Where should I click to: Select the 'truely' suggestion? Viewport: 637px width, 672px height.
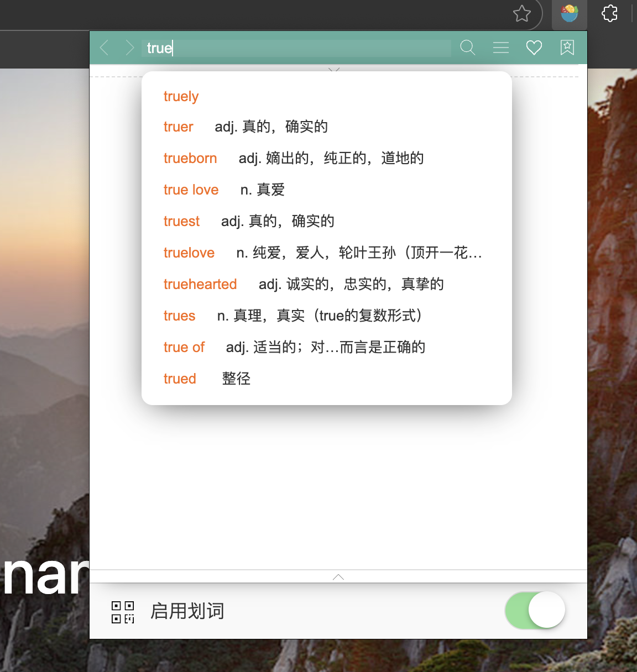coord(181,97)
